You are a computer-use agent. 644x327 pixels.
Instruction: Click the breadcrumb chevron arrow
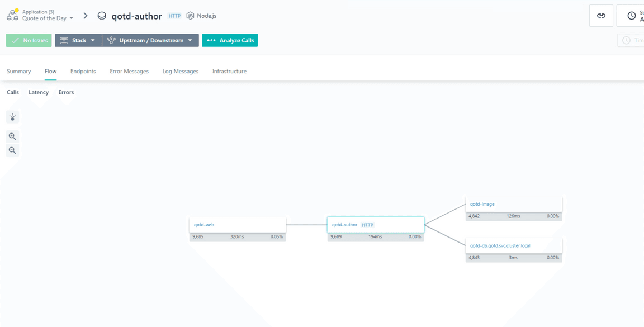point(86,16)
